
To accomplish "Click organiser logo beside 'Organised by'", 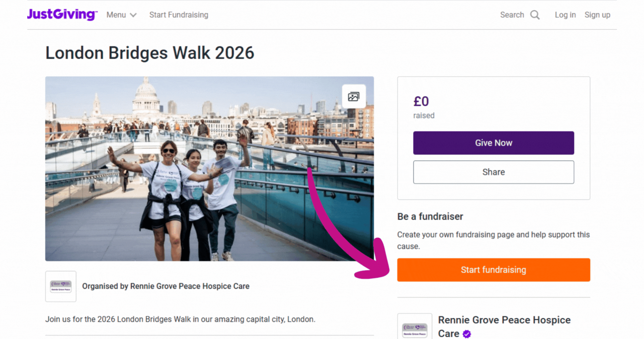I will pos(61,286).
